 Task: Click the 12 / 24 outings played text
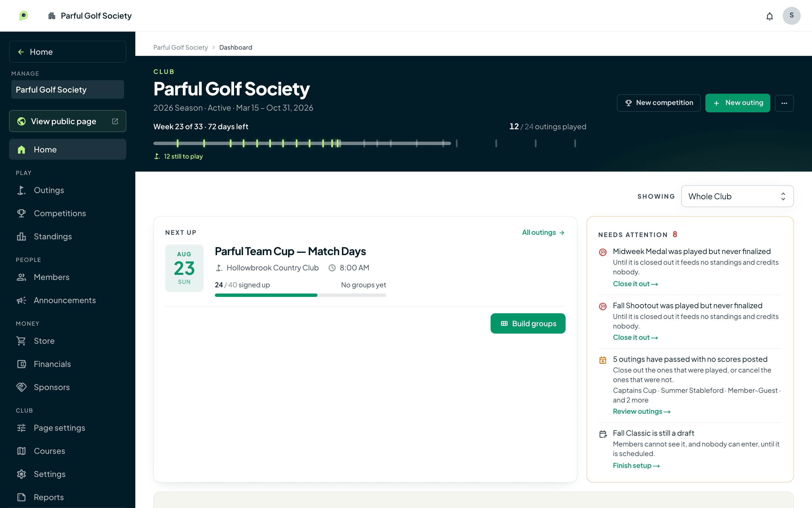[x=548, y=127]
